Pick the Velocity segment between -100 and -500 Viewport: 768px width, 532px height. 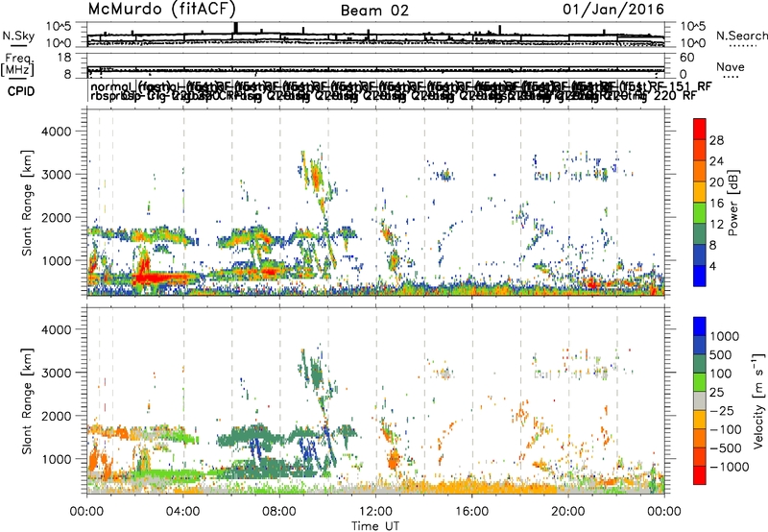[700, 438]
